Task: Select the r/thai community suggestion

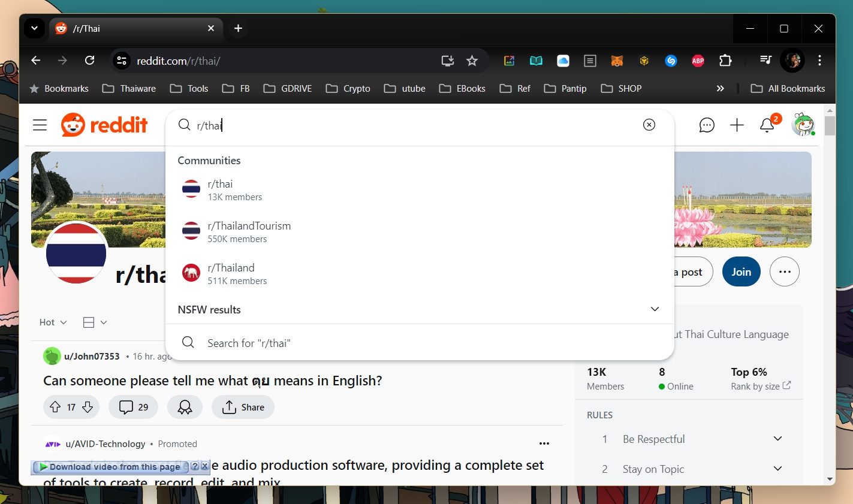Action: click(x=420, y=190)
